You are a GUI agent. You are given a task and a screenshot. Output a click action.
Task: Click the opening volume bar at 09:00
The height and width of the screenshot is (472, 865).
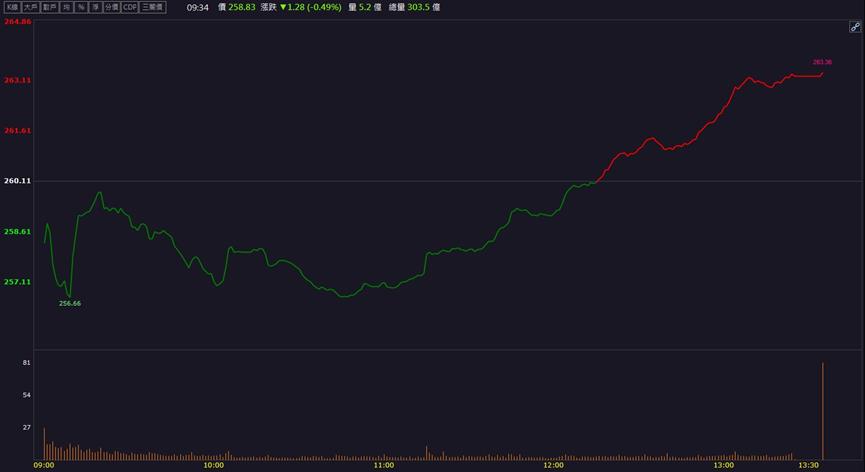44,444
